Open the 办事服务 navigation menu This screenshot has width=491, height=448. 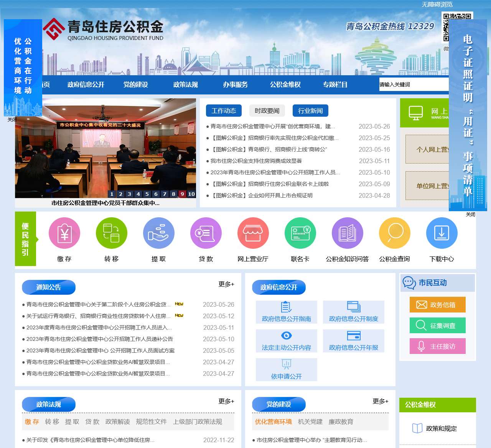click(x=236, y=85)
